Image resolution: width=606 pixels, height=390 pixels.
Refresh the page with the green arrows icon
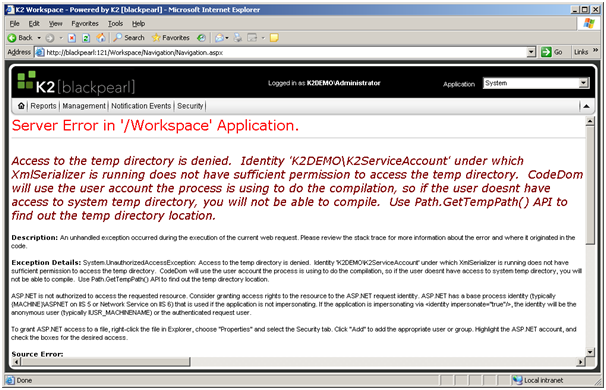pos(86,38)
